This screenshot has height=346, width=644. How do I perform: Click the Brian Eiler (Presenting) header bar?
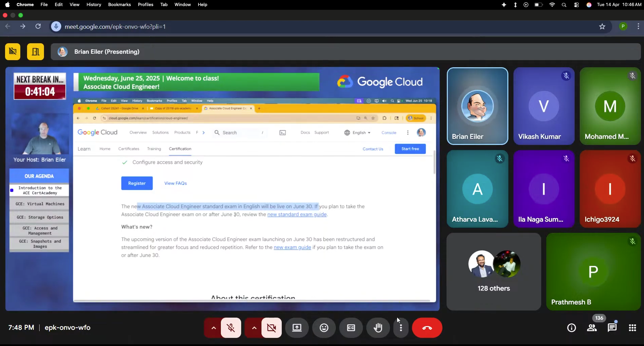click(x=346, y=52)
